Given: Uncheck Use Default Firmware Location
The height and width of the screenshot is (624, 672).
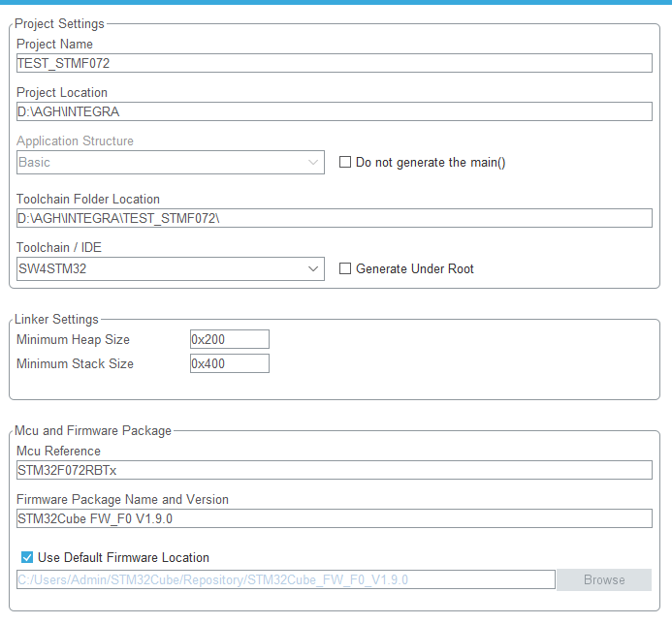Looking at the screenshot, I should click(x=27, y=557).
